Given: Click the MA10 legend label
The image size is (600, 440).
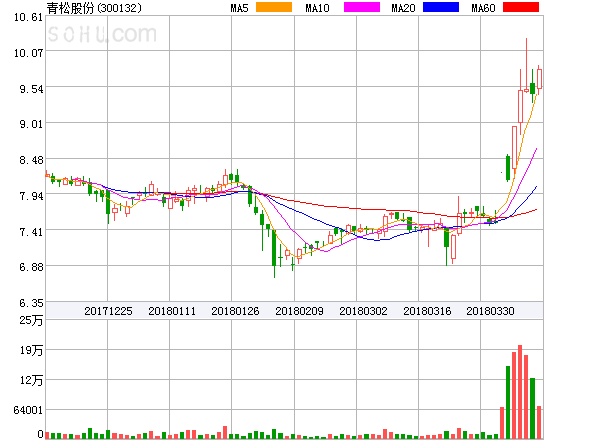Looking at the screenshot, I should (317, 8).
